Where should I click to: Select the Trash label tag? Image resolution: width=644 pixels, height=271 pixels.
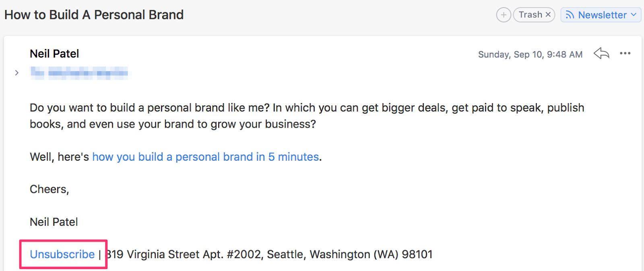(534, 15)
